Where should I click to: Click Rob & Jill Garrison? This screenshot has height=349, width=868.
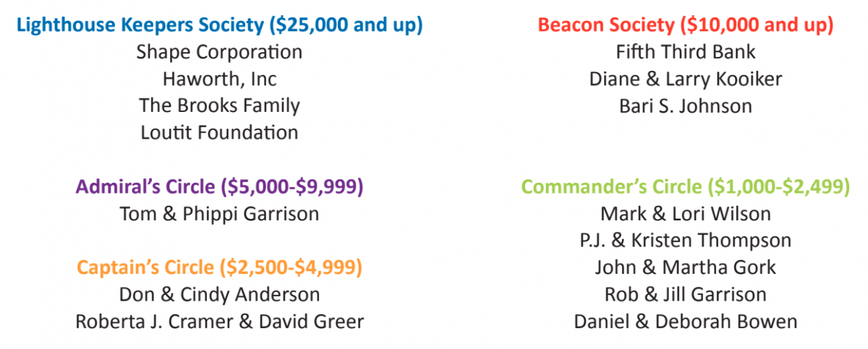tap(686, 294)
